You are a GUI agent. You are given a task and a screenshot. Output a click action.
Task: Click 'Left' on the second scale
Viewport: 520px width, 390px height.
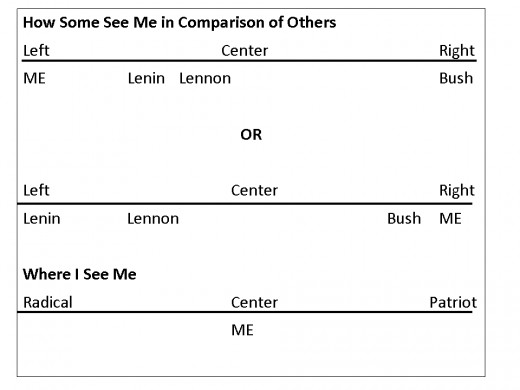pos(36,191)
